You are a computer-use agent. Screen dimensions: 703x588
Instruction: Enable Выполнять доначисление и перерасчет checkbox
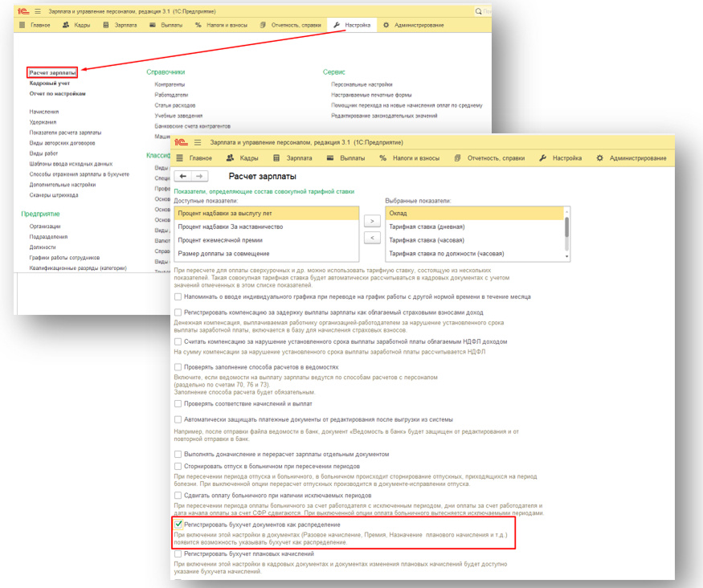pos(178,454)
